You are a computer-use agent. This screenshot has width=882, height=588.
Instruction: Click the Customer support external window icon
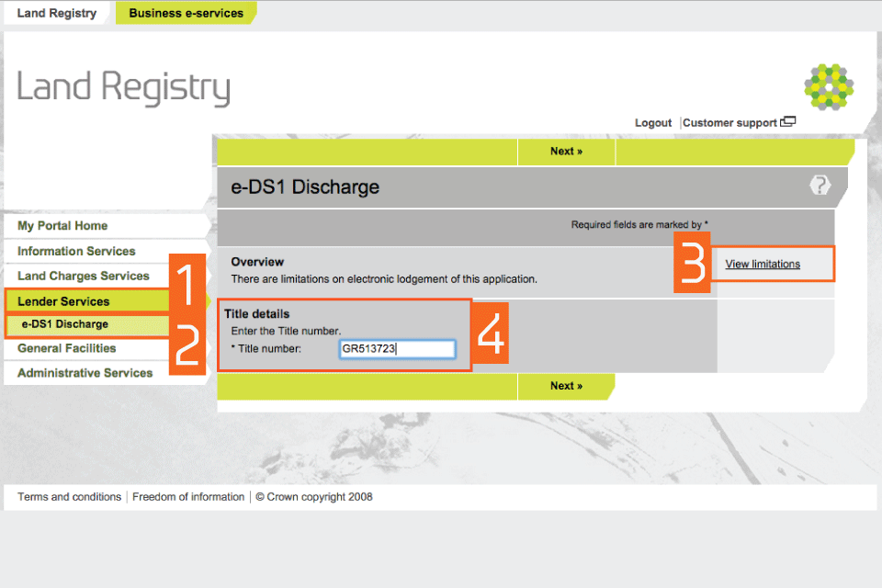click(x=787, y=122)
